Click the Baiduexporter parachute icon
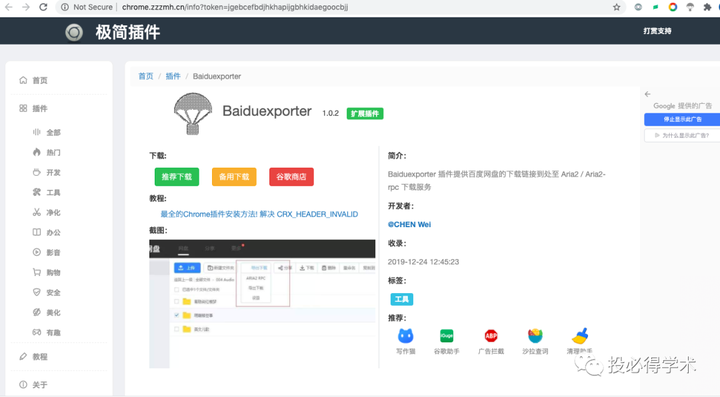This screenshot has height=397, width=720. (193, 114)
